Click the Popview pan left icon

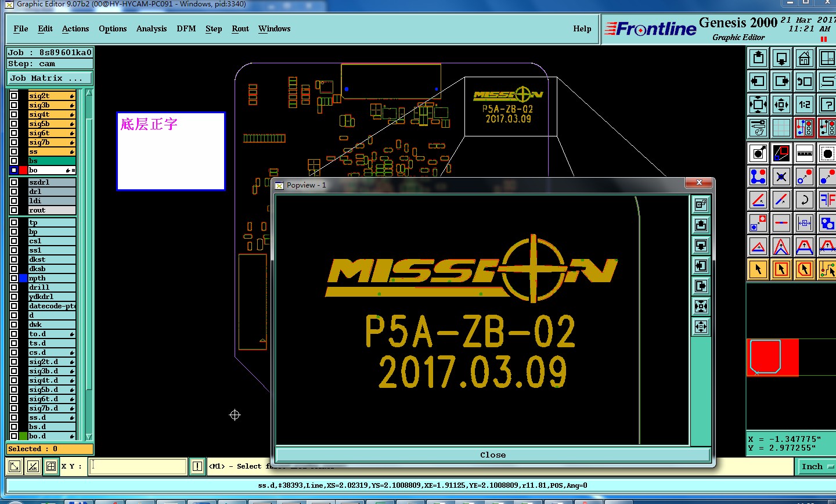tap(701, 265)
